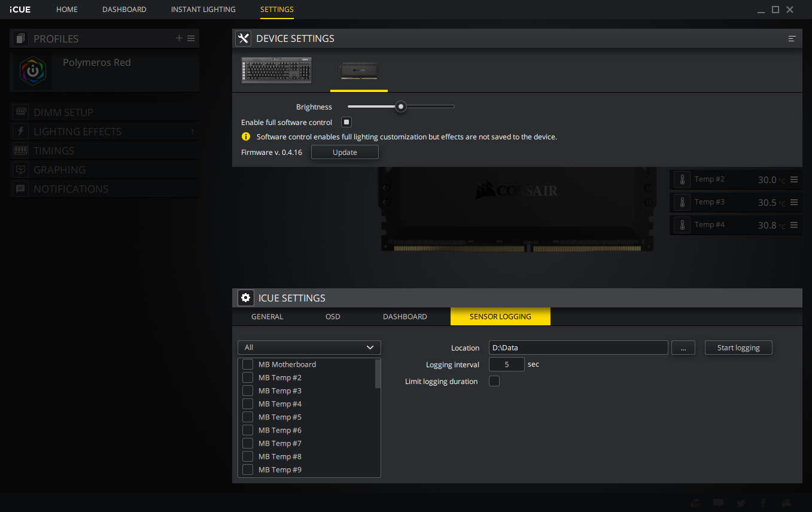812x512 pixels.
Task: Select the Sensor Logging tab
Action: click(x=500, y=316)
